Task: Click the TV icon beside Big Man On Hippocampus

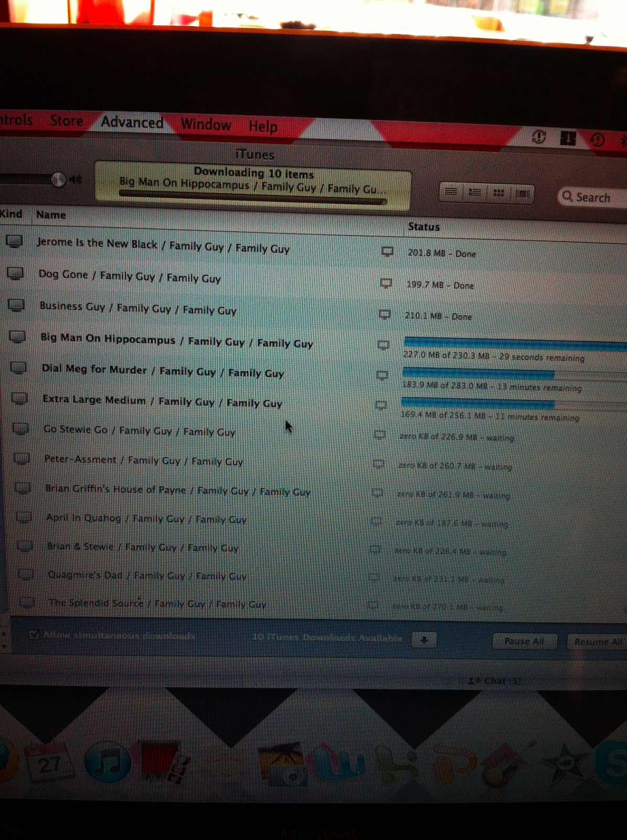Action: coord(17,337)
